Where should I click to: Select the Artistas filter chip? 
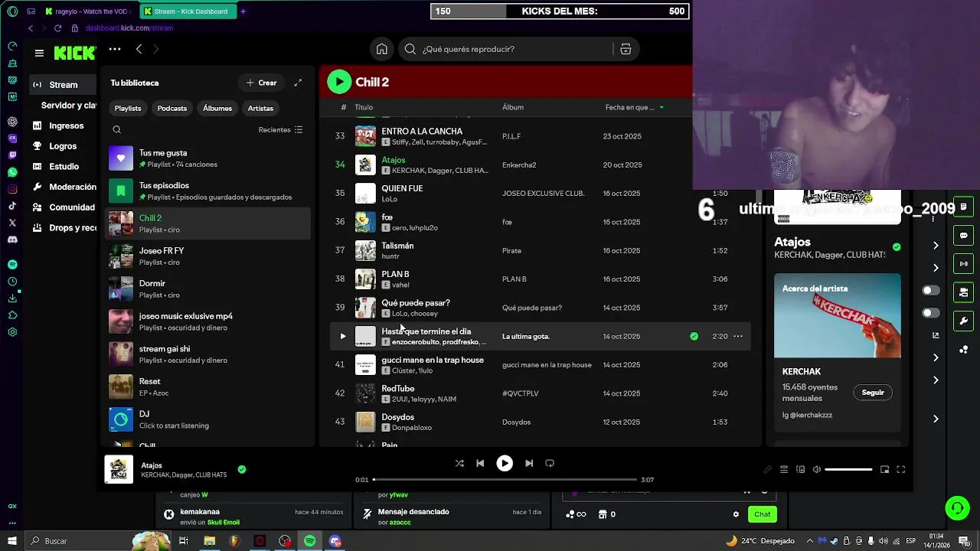(260, 108)
